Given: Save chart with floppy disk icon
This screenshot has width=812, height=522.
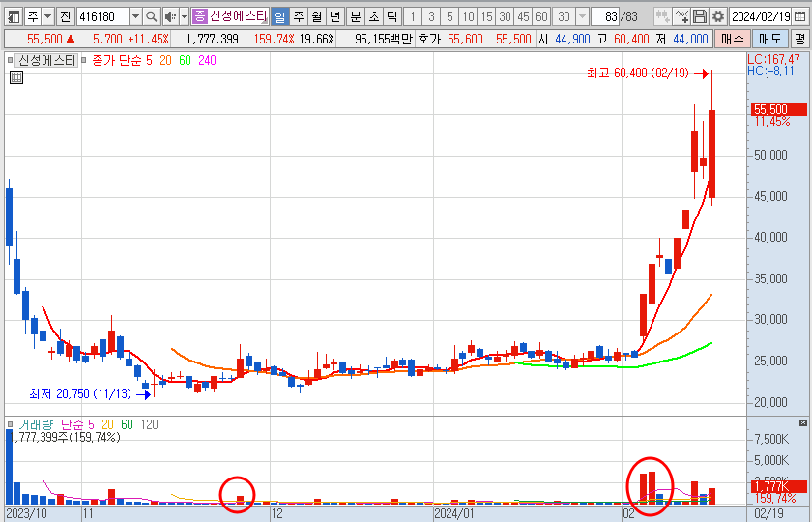Looking at the screenshot, I should (x=700, y=17).
